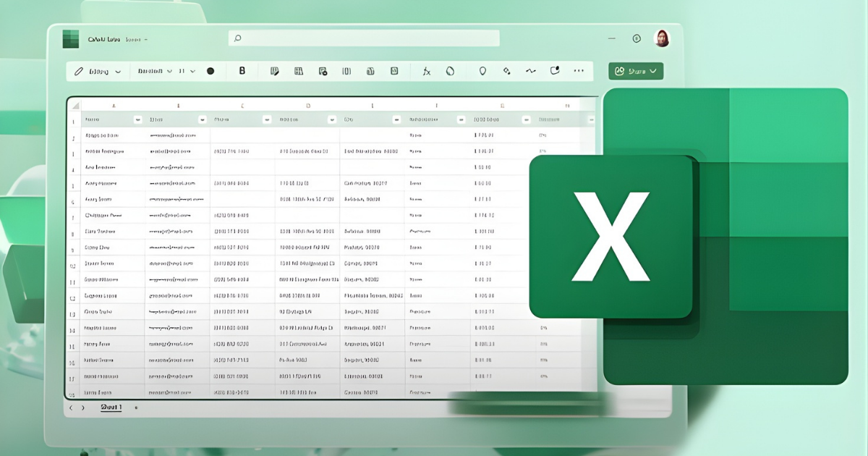
Task: Switch to the underlined sheet tab at bottom
Action: tap(111, 408)
